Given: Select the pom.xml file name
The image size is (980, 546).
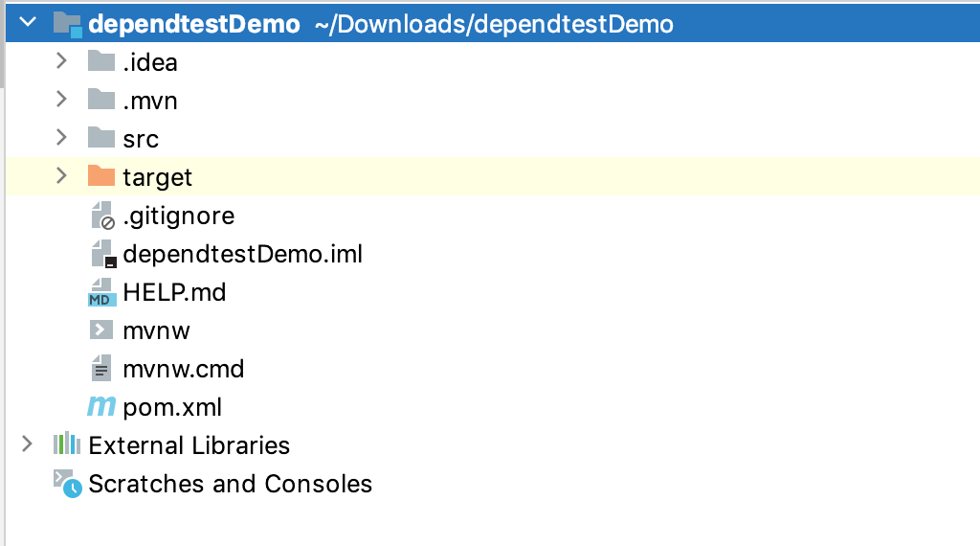Looking at the screenshot, I should [172, 407].
